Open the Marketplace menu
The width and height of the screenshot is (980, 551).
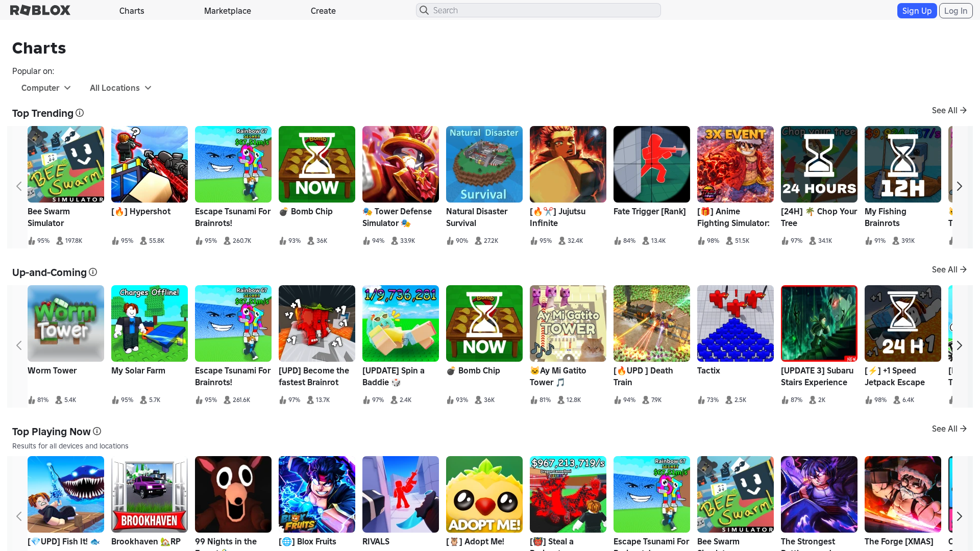(227, 10)
